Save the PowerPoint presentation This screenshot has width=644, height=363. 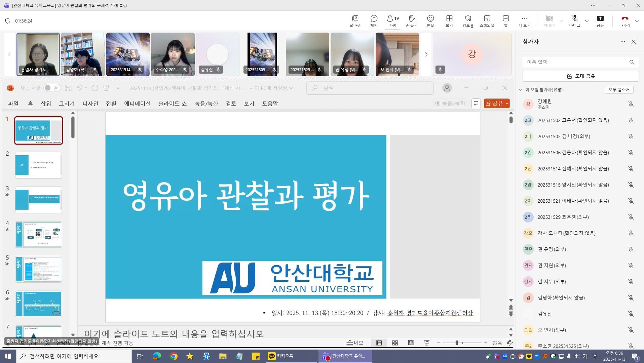point(68,88)
